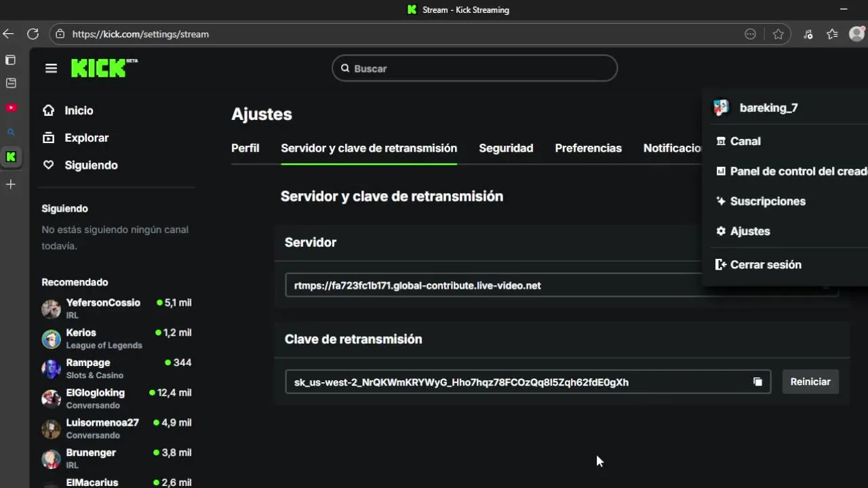Screen dimensions: 868x488
Task: Click the site info lock icon in address bar
Action: coord(60,34)
